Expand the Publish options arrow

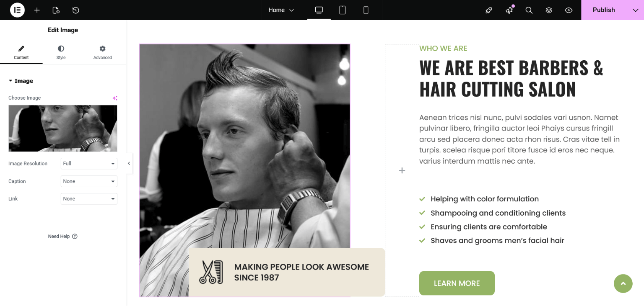(636, 10)
